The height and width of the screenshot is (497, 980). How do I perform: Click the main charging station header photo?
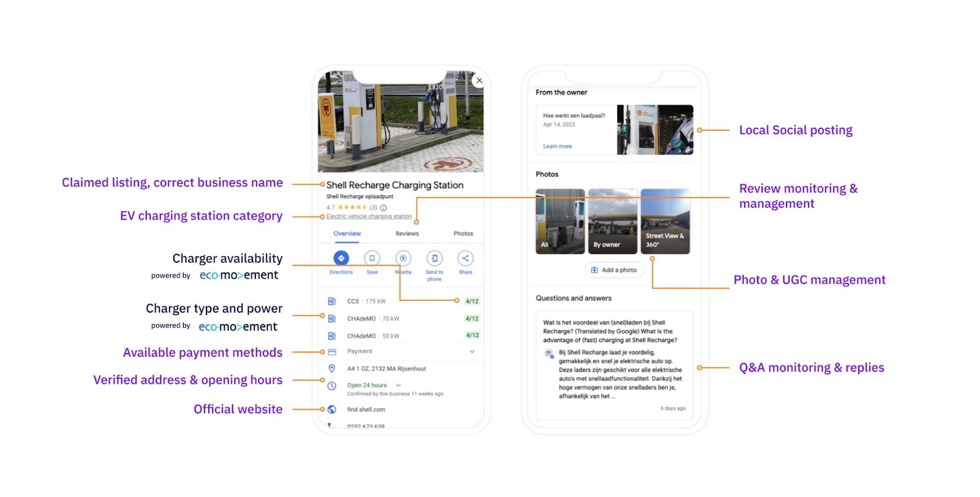(401, 121)
